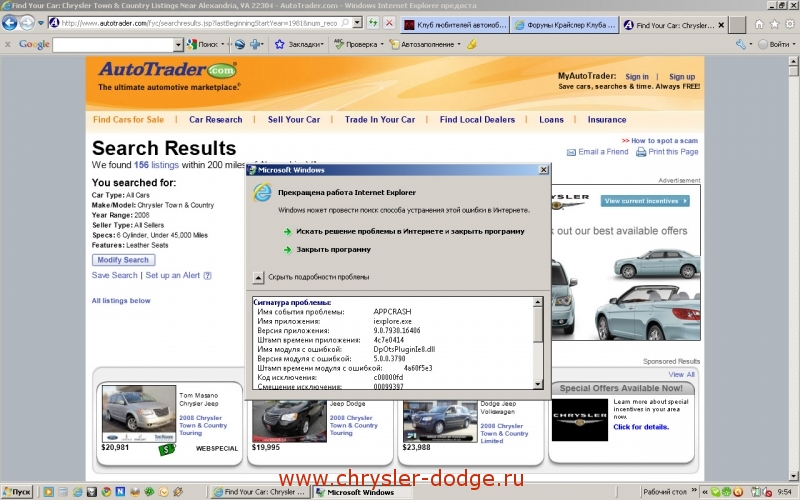This screenshot has height=500, width=800.
Task: Open Find Local Dealers menu item
Action: pyautogui.click(x=477, y=120)
